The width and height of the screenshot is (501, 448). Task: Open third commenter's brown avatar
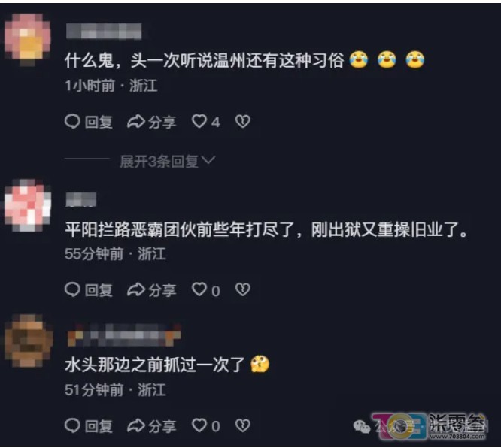pos(28,341)
